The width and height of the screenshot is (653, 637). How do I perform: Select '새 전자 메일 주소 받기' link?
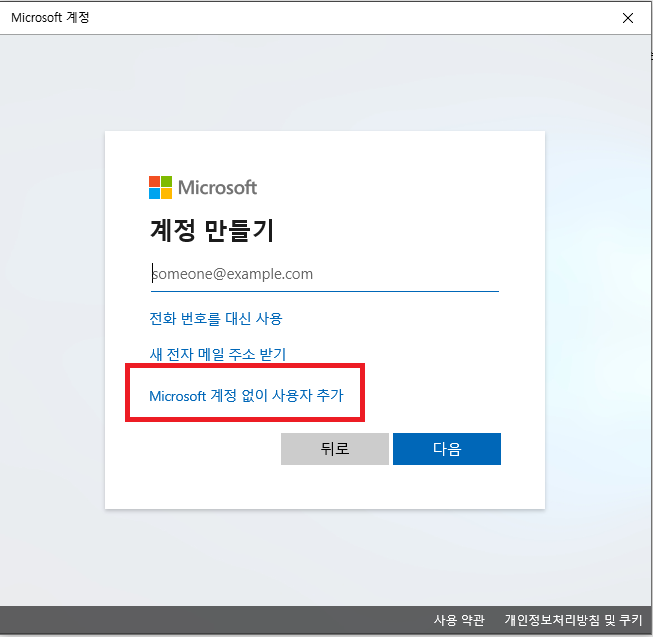(x=218, y=354)
